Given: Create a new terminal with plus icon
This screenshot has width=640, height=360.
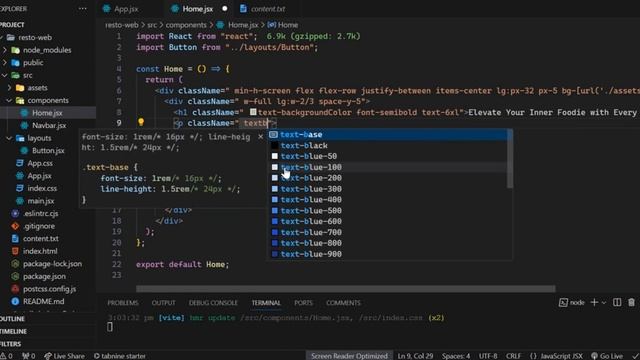Looking at the screenshot, I should pos(594,302).
